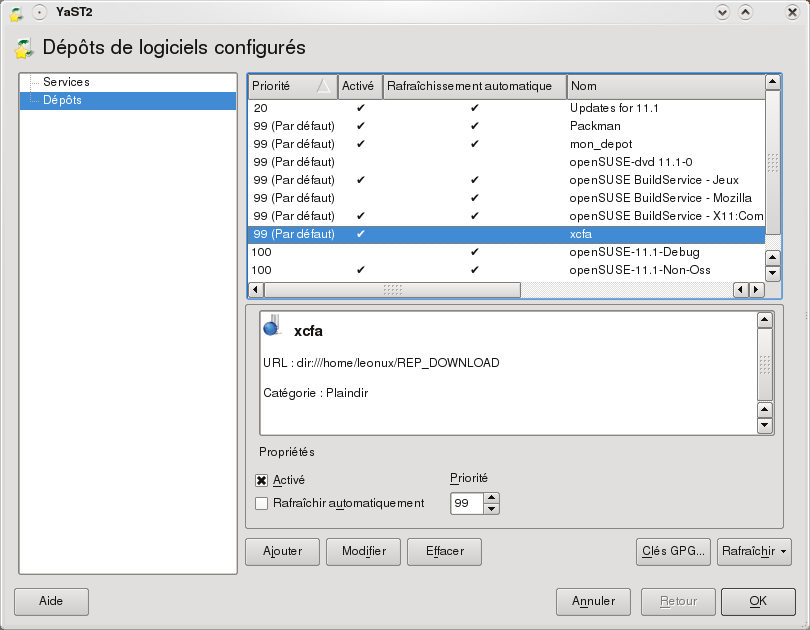This screenshot has height=630, width=810.
Task: Click the Ajouter button
Action: click(x=283, y=552)
